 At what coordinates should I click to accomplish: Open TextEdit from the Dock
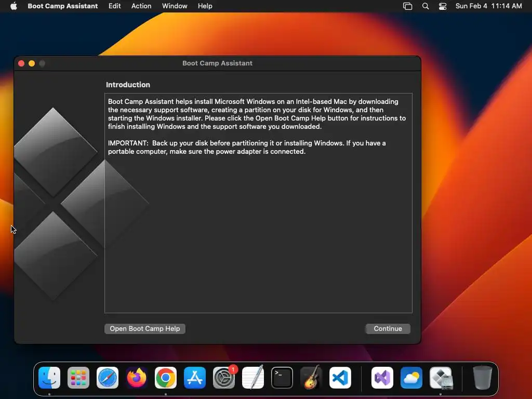click(x=253, y=378)
